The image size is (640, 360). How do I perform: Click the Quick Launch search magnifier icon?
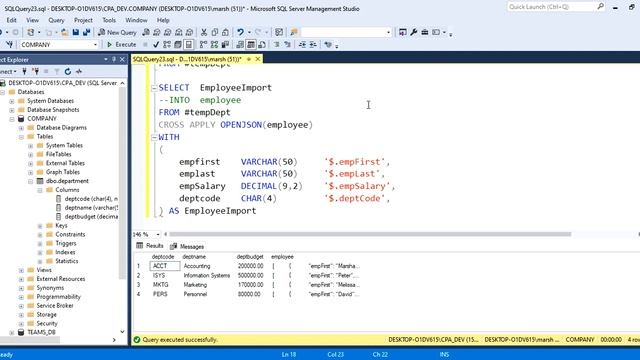point(600,7)
